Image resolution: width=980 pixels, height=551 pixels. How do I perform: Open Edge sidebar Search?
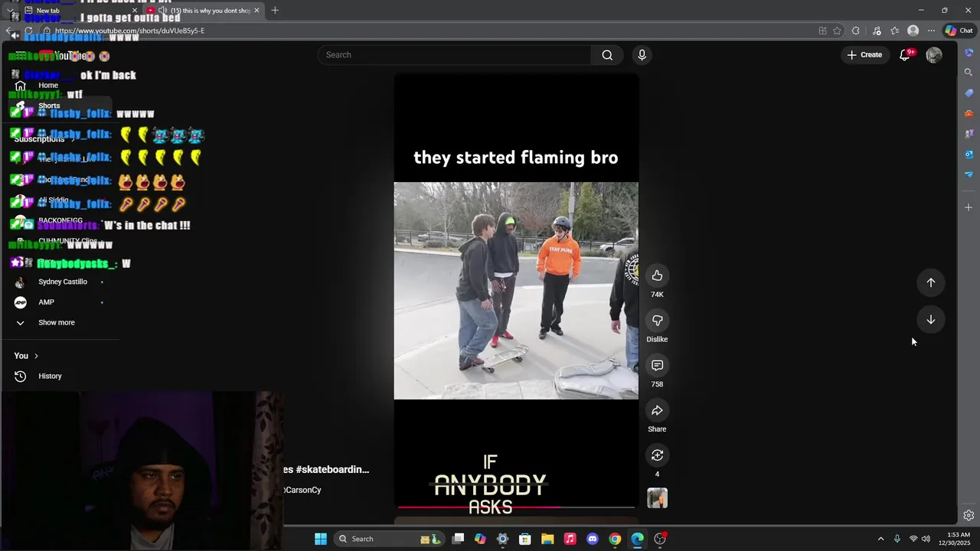coord(969,73)
